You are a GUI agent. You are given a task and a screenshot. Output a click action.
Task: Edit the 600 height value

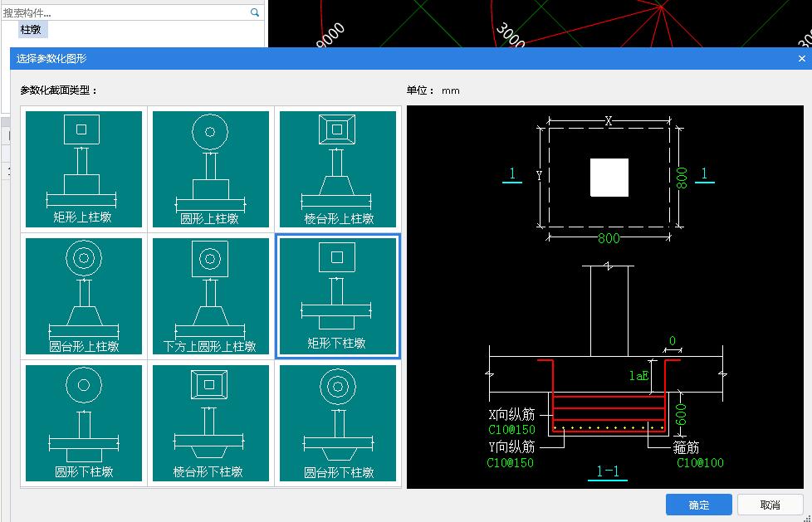[681, 414]
